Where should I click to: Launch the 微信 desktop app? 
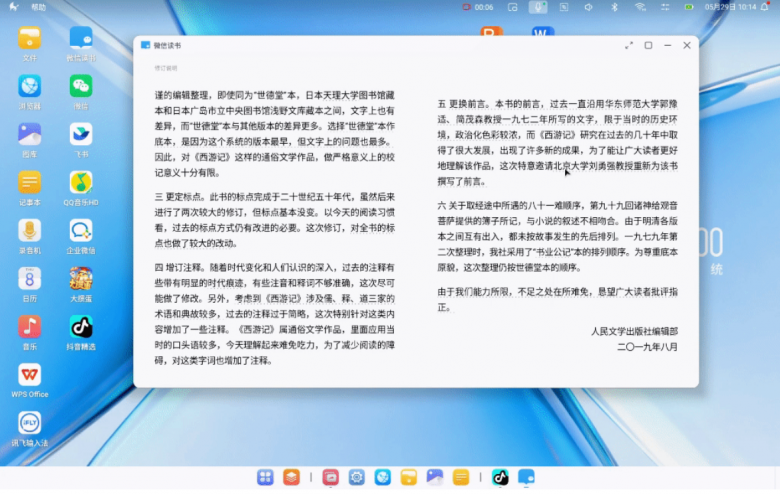[x=81, y=86]
